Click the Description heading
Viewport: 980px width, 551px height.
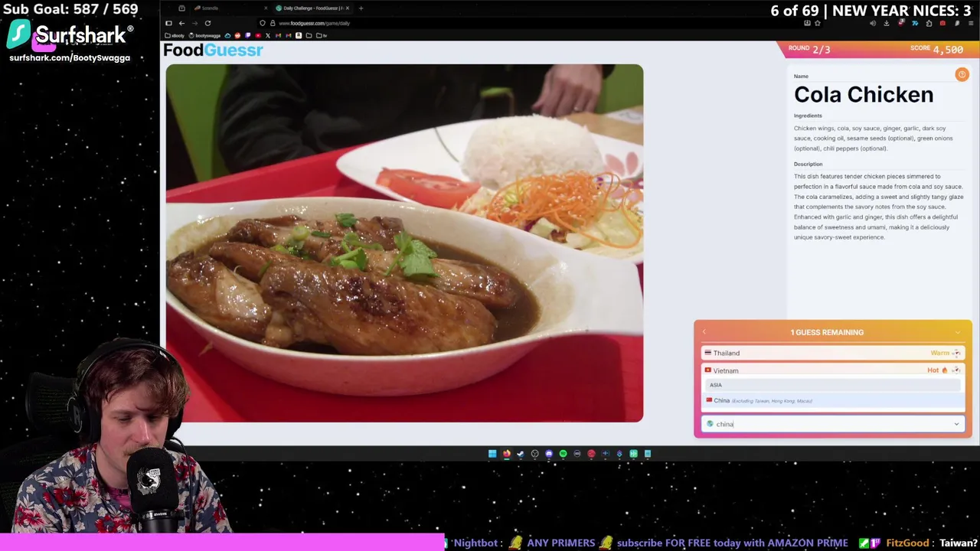coord(808,164)
